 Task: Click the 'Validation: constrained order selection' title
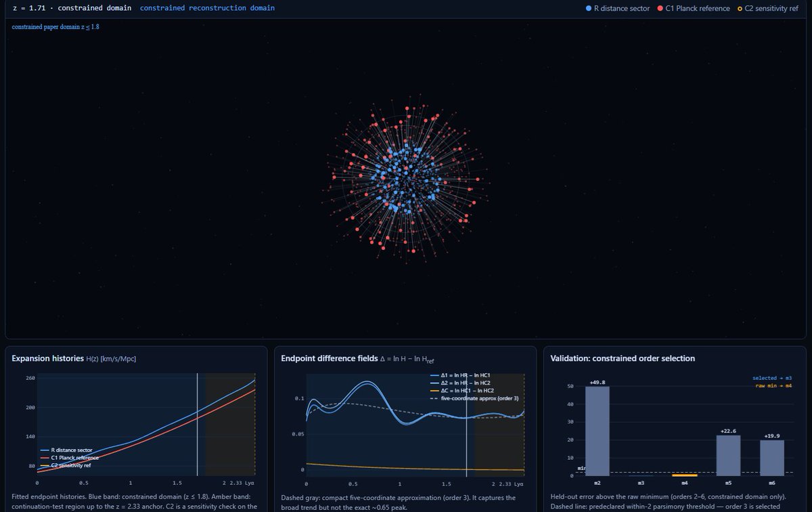[x=623, y=358]
